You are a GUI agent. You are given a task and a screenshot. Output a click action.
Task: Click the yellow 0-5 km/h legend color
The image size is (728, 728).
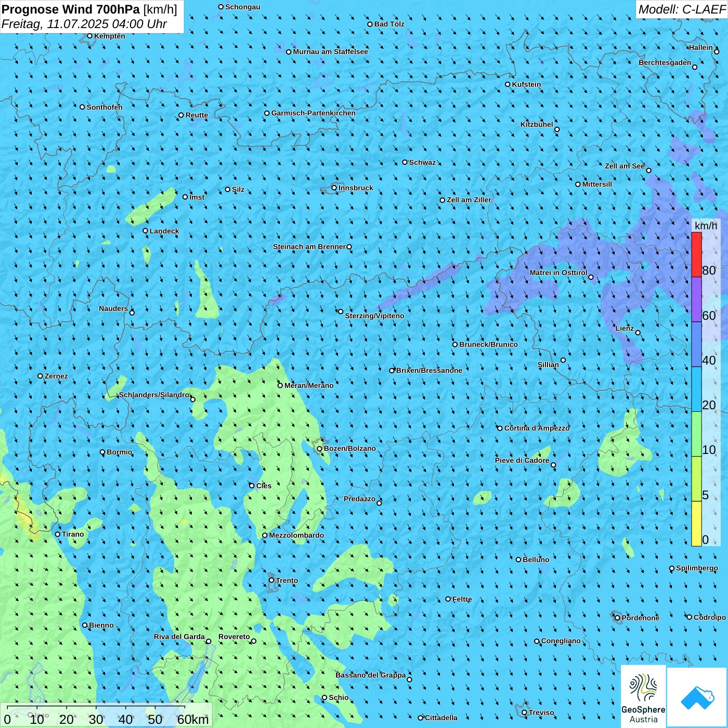point(696,524)
